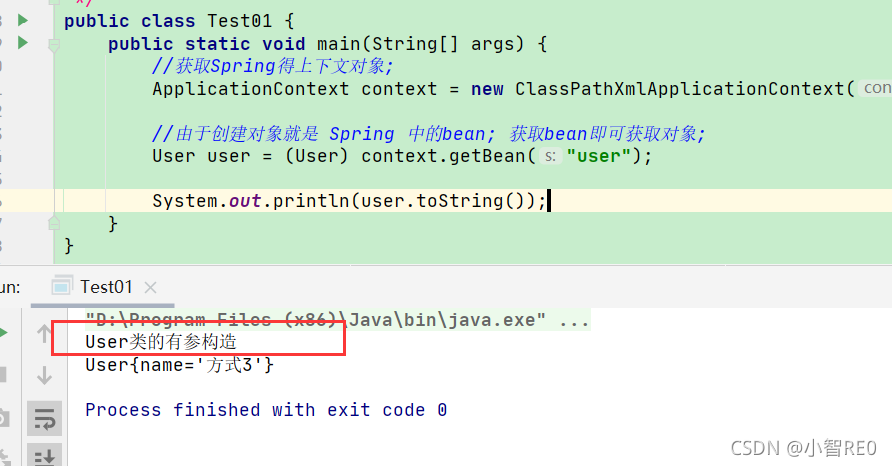Place cursor on "Process finished" output line

pyautogui.click(x=266, y=410)
